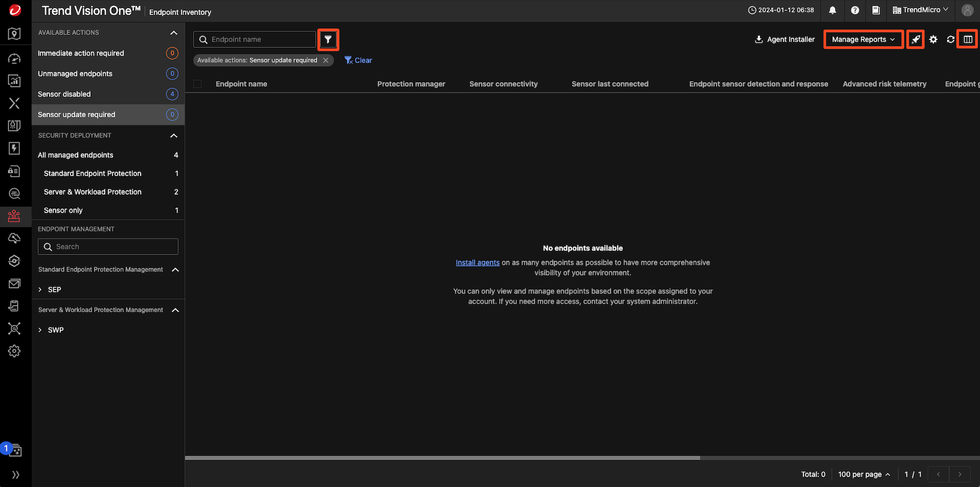The height and width of the screenshot is (487, 980).
Task: Click the Install agents link
Action: tap(477, 262)
